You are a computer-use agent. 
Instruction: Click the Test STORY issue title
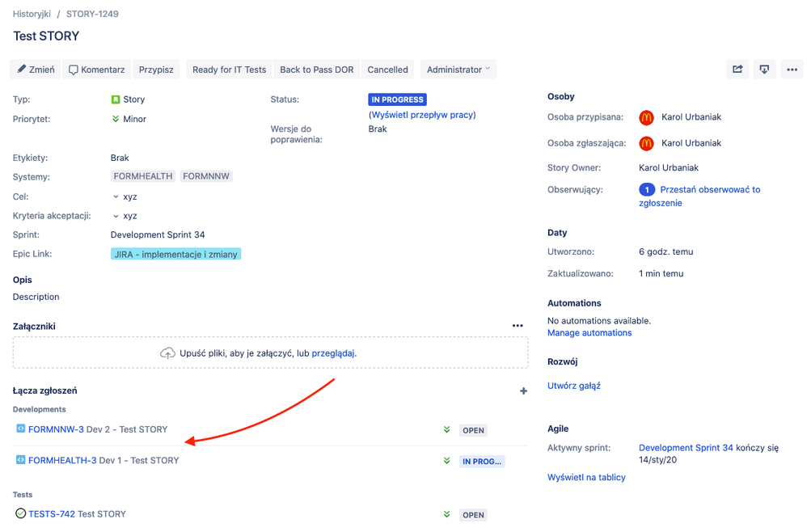tap(46, 36)
